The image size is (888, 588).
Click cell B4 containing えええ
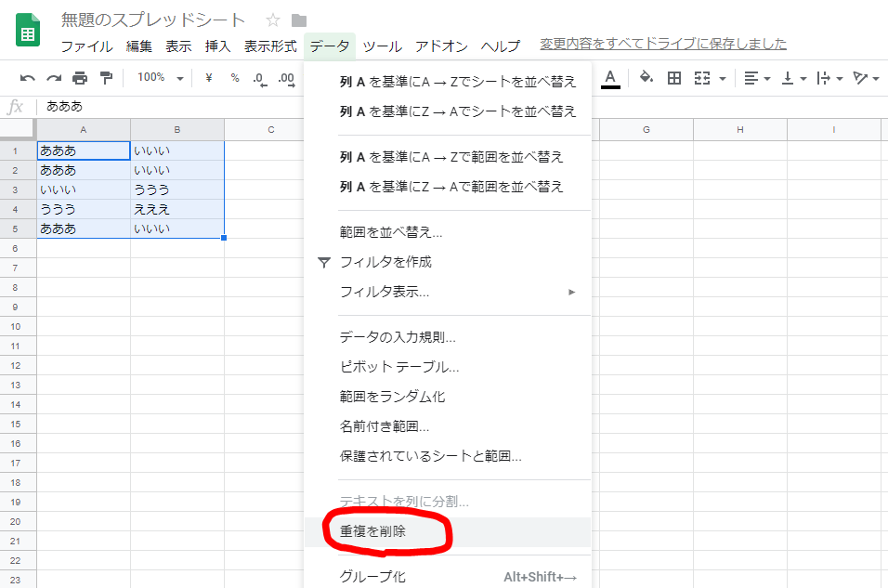click(177, 210)
